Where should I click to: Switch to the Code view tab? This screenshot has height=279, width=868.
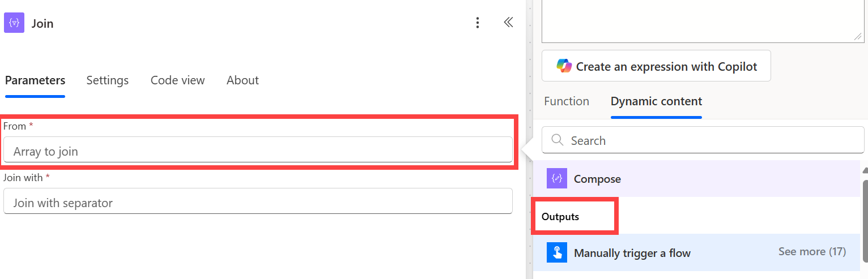pyautogui.click(x=177, y=80)
